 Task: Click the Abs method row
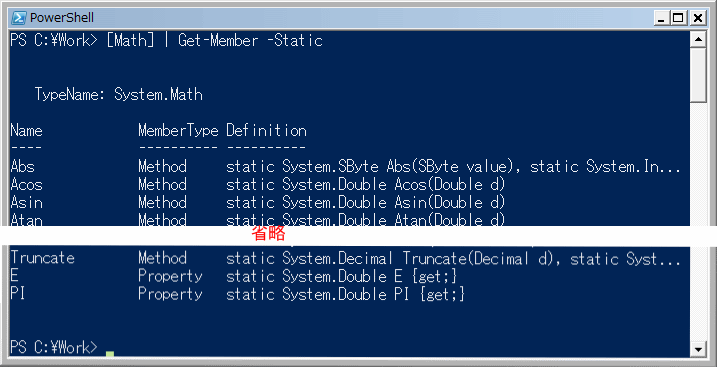click(346, 166)
